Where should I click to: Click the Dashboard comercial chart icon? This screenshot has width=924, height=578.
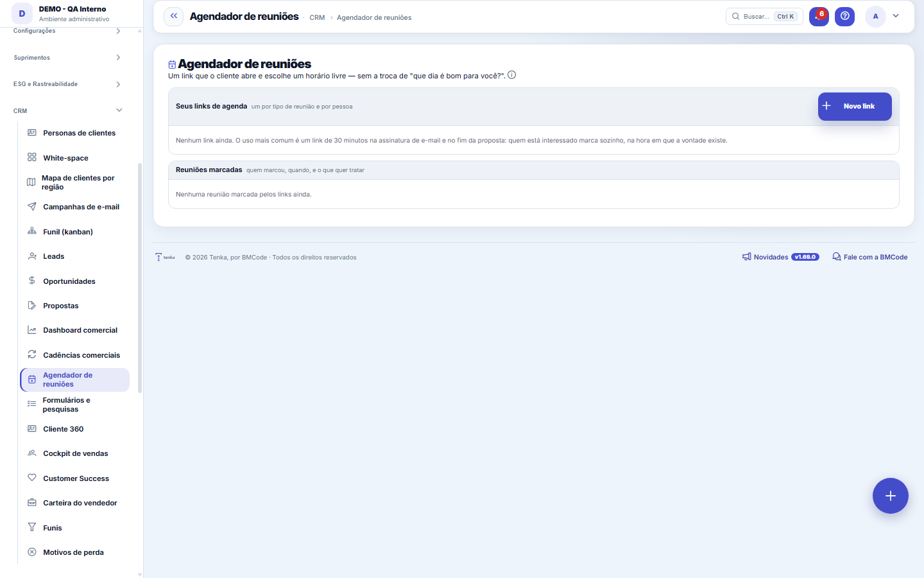(32, 330)
